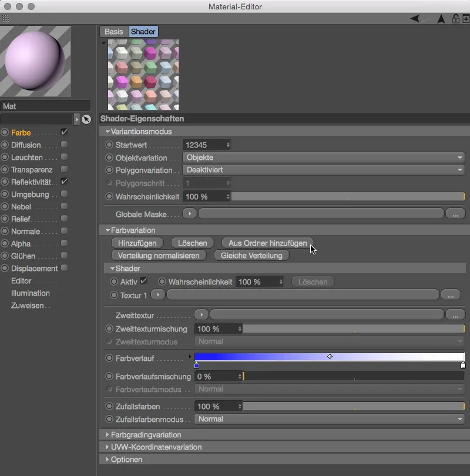The image size is (470, 476).
Task: Enable the Relief channel checkbox
Action: coord(64,219)
